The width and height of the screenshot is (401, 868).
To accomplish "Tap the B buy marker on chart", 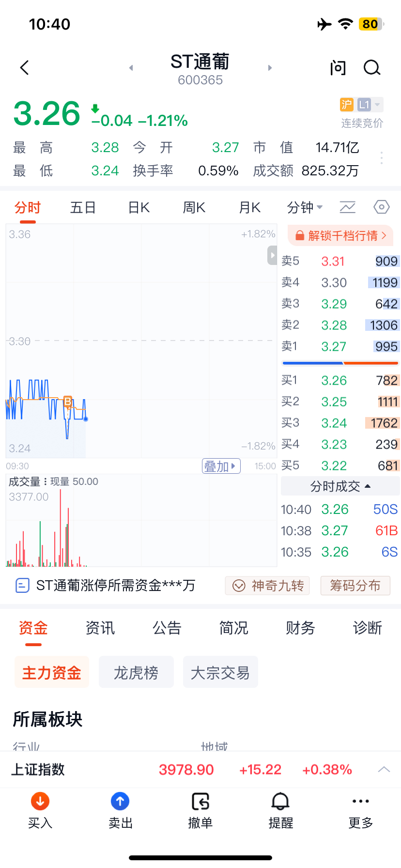I will pyautogui.click(x=68, y=402).
